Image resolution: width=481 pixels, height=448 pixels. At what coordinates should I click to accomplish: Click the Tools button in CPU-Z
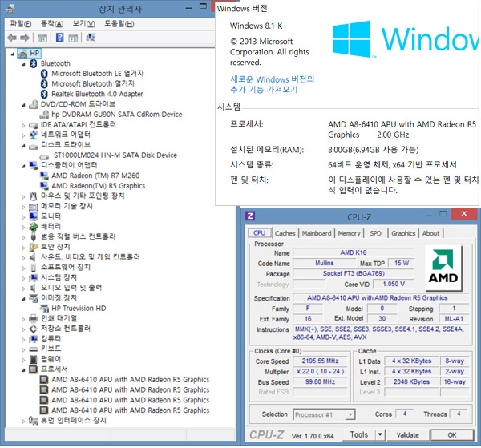359,434
